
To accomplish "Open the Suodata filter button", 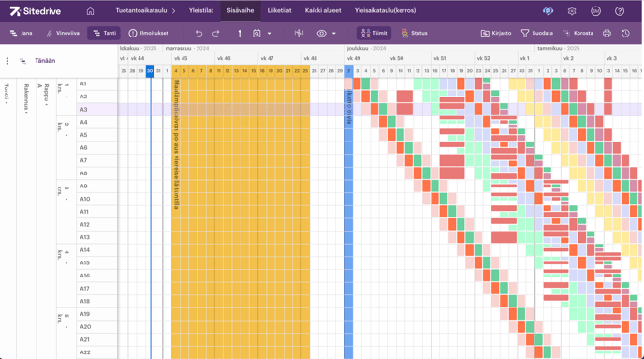I will (x=536, y=34).
